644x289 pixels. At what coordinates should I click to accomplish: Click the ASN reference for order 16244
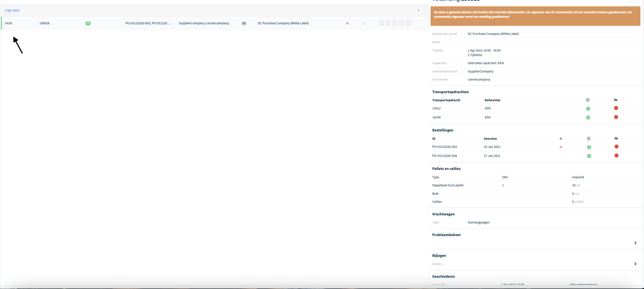pyautogui.click(x=488, y=117)
